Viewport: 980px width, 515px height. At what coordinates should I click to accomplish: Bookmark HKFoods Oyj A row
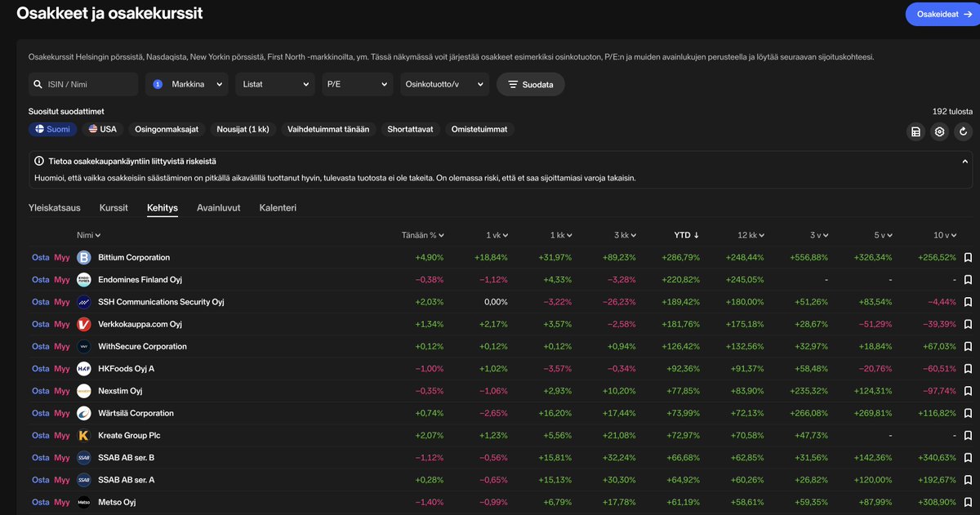968,369
